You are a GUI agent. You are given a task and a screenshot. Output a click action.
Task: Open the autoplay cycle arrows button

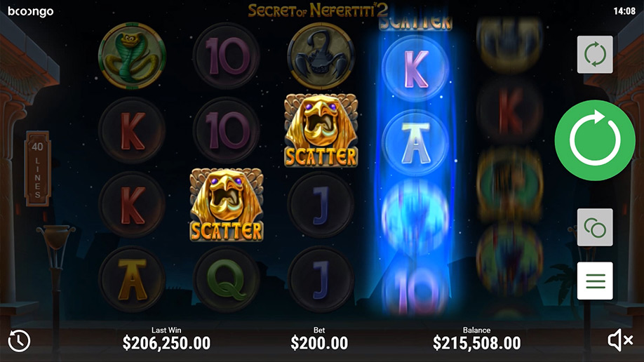pyautogui.click(x=595, y=55)
